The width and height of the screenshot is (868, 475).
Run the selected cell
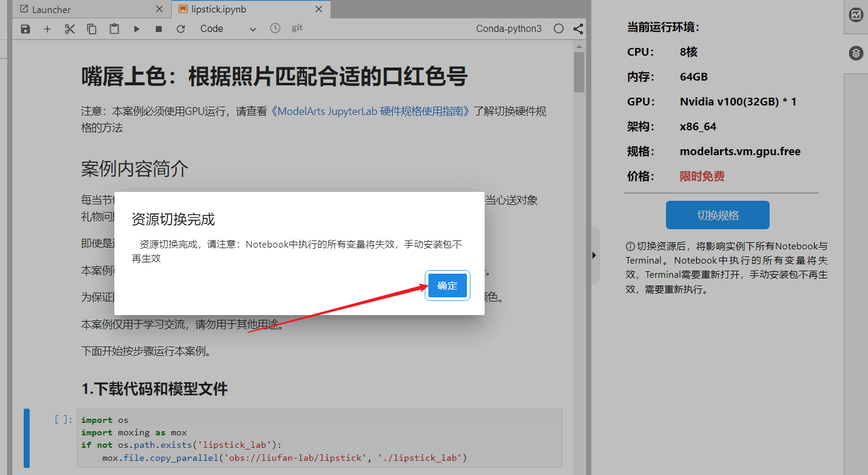136,29
